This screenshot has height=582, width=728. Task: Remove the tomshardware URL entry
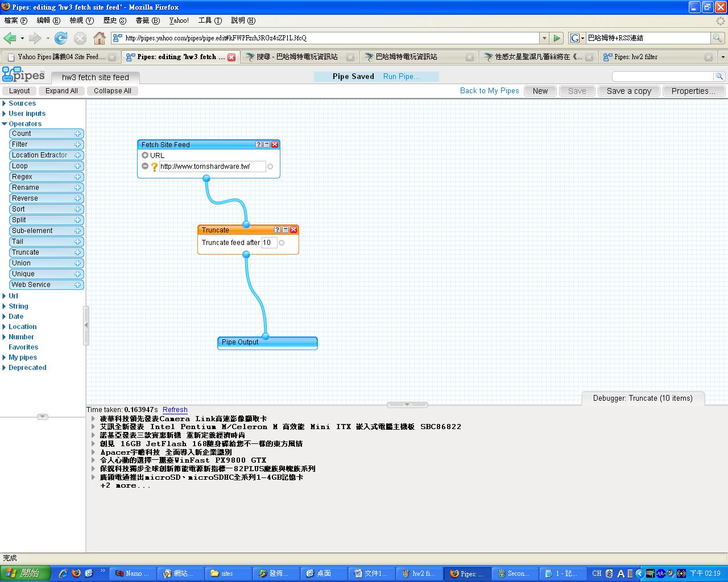145,166
